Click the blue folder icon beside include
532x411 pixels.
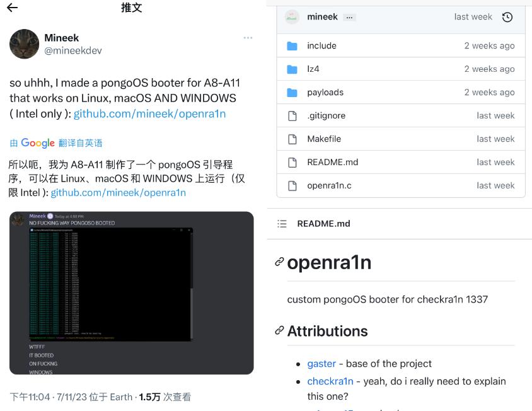[x=292, y=45]
